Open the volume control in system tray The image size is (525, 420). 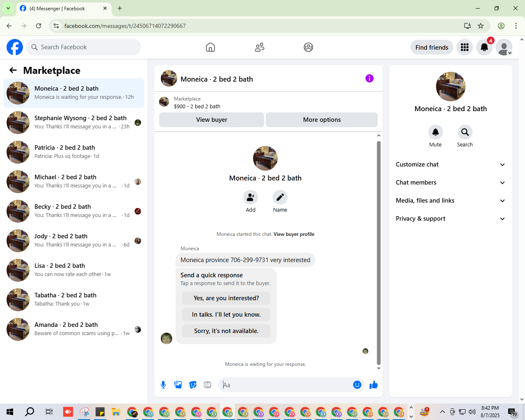point(472,412)
